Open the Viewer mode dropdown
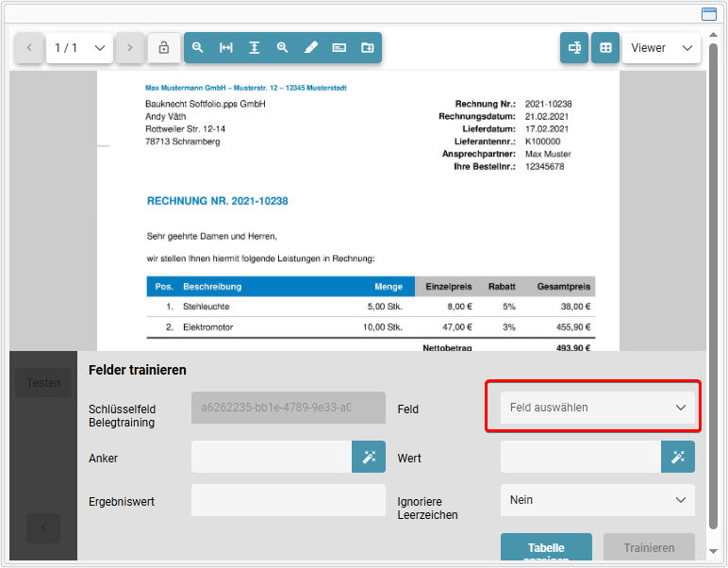The height and width of the screenshot is (568, 728). tap(661, 48)
